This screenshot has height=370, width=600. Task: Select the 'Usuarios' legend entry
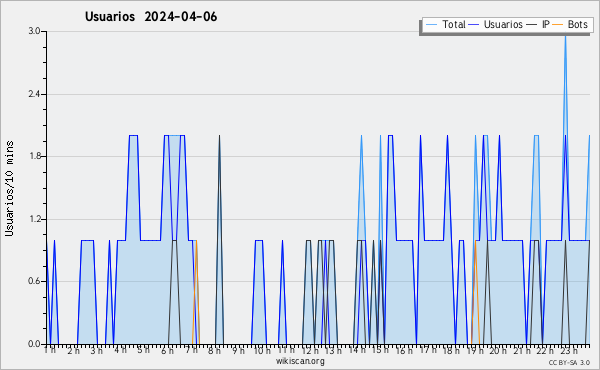(x=496, y=24)
